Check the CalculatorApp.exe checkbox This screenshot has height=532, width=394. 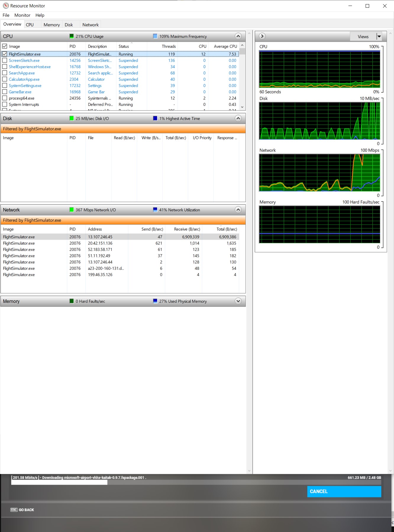[5, 79]
